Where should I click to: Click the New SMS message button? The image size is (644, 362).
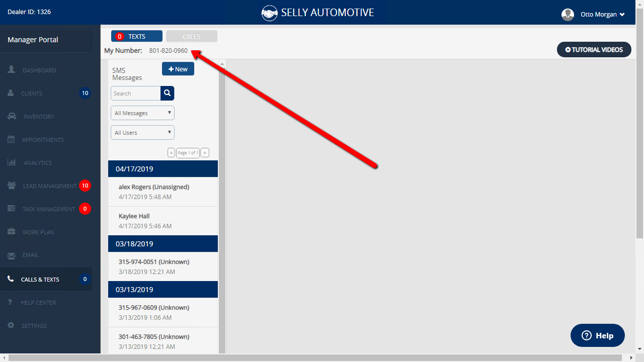[x=178, y=68]
